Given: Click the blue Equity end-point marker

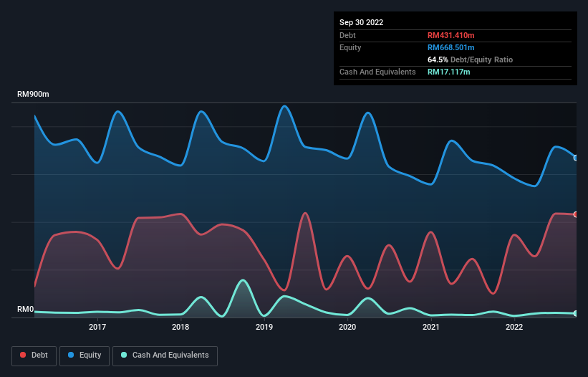Looking at the screenshot, I should pos(576,158).
